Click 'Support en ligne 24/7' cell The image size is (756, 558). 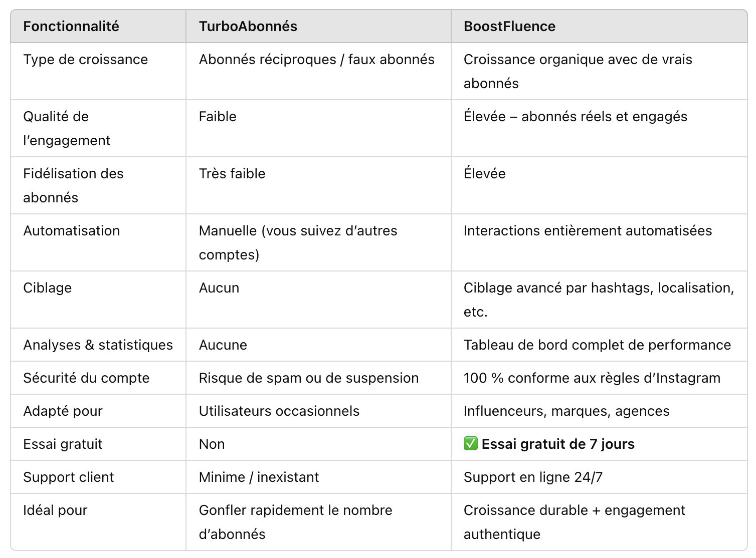click(533, 477)
